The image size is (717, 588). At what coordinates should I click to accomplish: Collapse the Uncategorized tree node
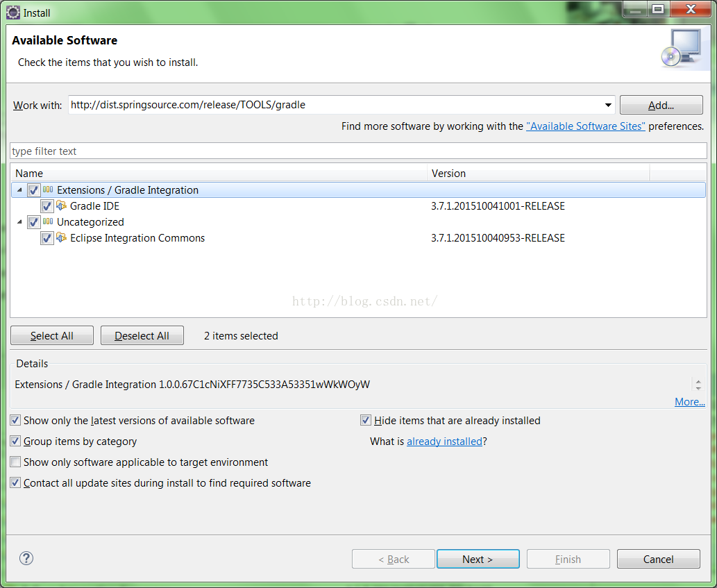(19, 221)
